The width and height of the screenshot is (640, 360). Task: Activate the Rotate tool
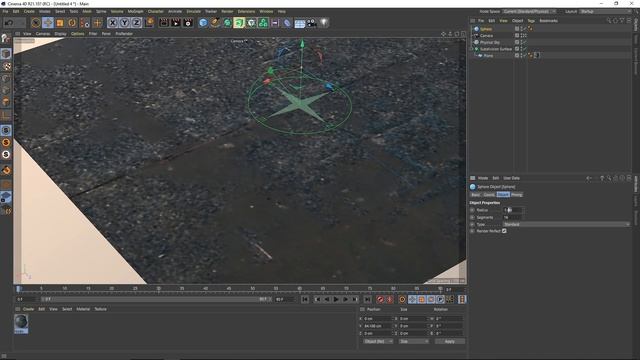[72, 23]
